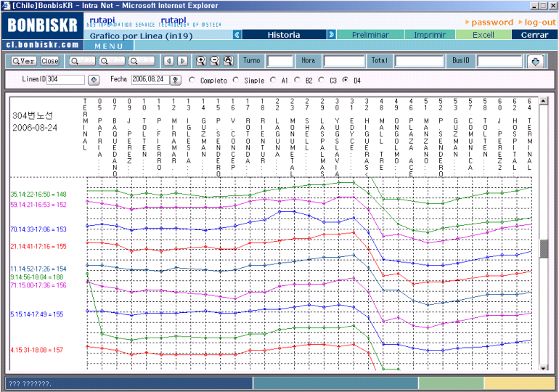Click the Ver search button
This screenshot has height=392, width=559.
23,61
